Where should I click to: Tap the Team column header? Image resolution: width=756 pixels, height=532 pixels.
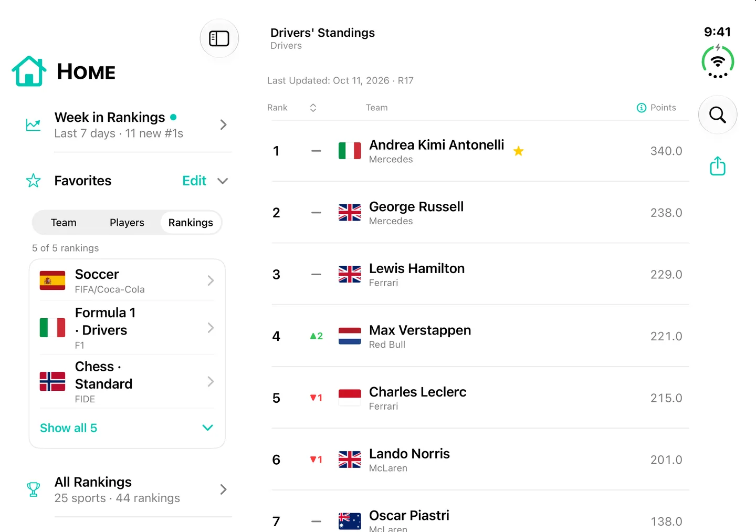[x=377, y=108]
